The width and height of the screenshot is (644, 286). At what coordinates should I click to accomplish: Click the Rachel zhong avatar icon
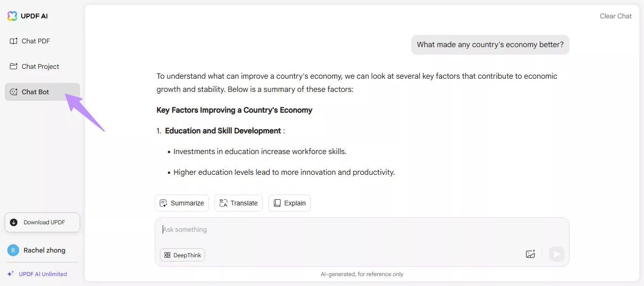pos(13,250)
